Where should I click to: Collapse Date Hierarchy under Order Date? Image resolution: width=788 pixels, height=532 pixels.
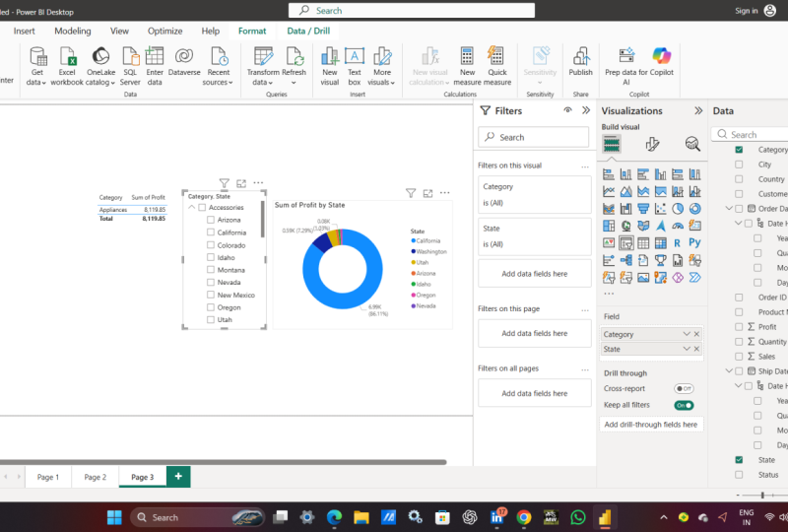pos(738,223)
